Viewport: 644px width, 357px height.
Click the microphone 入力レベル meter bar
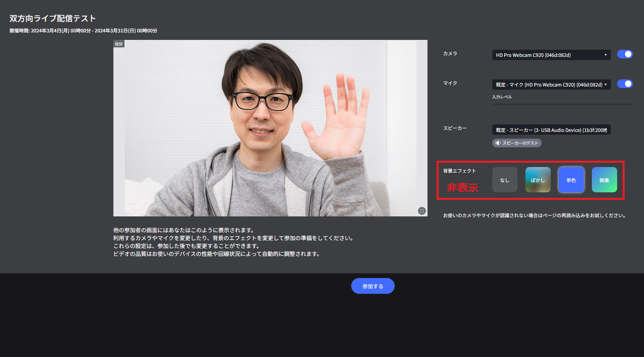[562, 104]
